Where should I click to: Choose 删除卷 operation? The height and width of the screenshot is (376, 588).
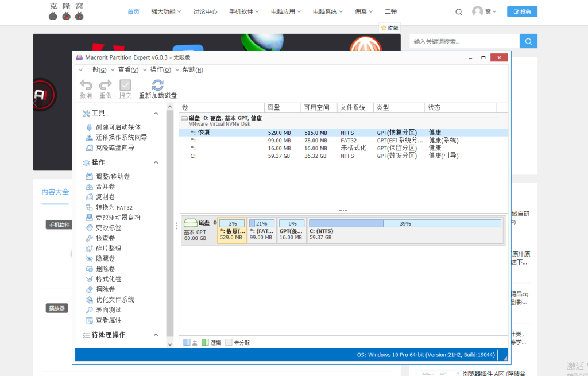[100, 269]
